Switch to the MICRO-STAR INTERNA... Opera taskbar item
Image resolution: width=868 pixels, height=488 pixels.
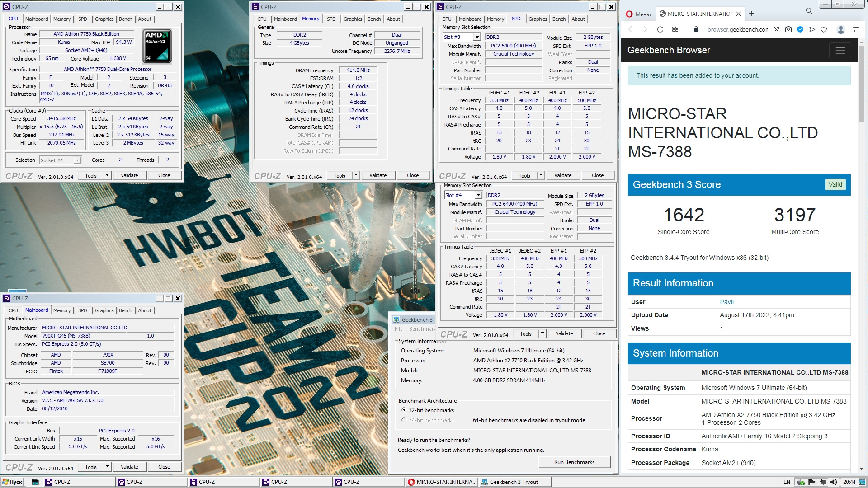click(x=442, y=482)
